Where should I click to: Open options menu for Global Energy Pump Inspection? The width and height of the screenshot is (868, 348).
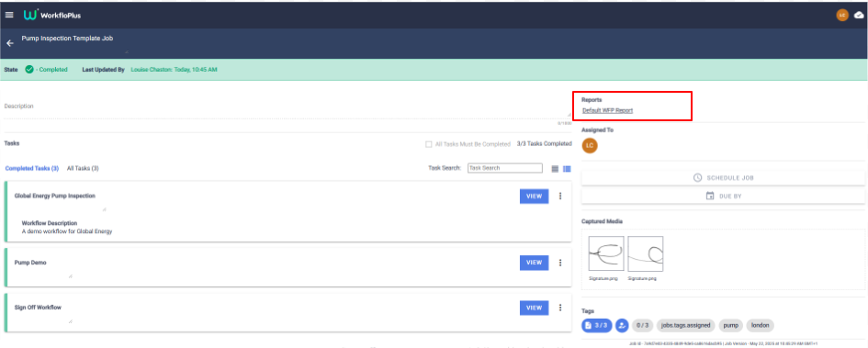point(560,196)
